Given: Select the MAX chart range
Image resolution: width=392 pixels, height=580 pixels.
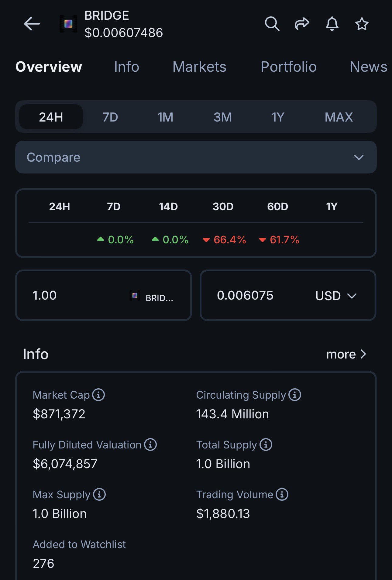Looking at the screenshot, I should [339, 117].
